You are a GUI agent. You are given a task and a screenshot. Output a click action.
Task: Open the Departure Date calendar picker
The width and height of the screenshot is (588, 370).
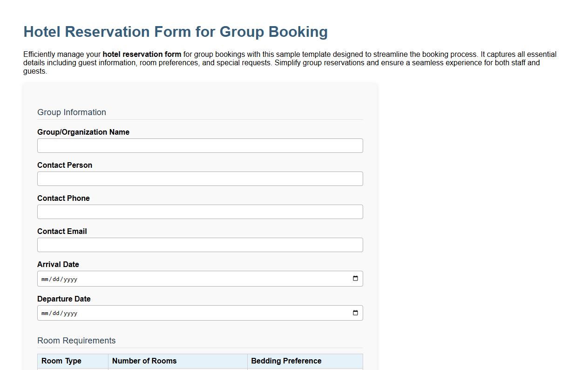(x=356, y=313)
